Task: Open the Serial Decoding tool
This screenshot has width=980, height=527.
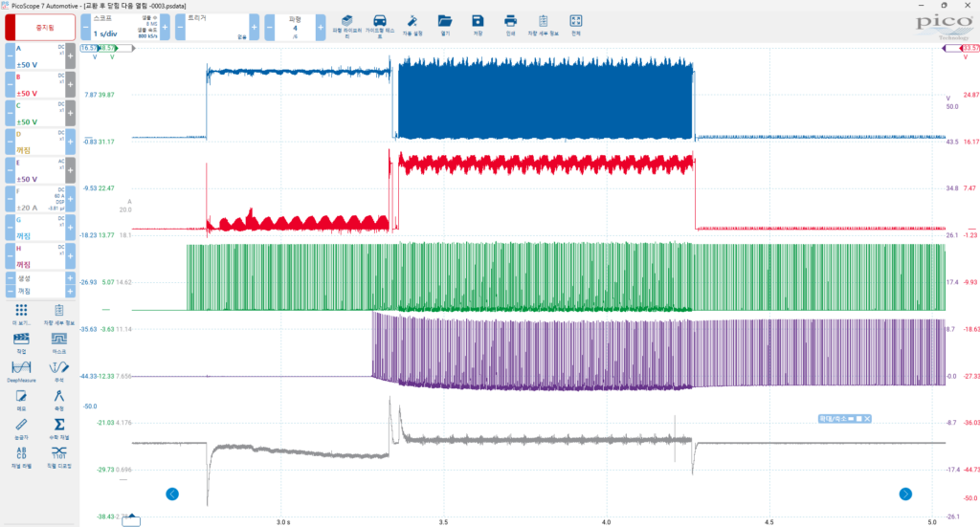Action: pyautogui.click(x=59, y=453)
